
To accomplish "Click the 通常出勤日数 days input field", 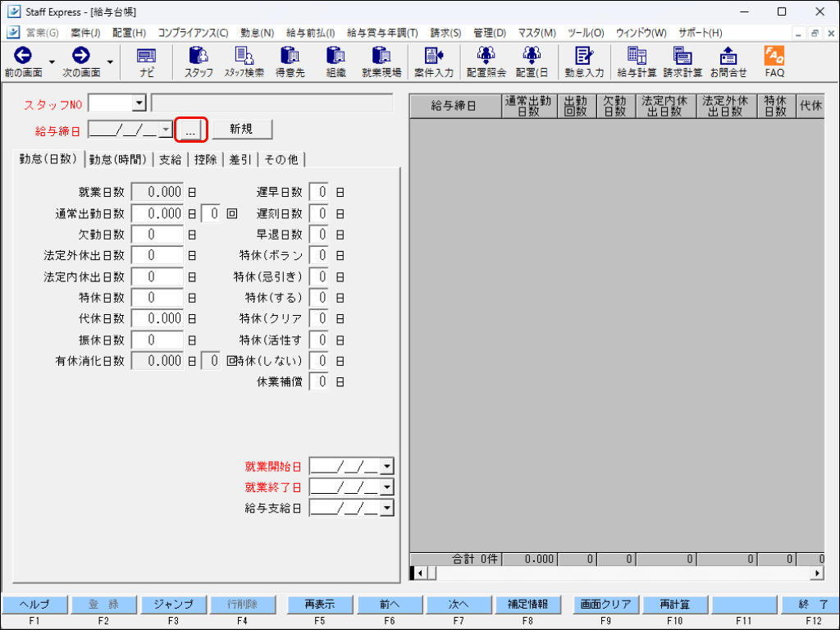I will click(157, 213).
